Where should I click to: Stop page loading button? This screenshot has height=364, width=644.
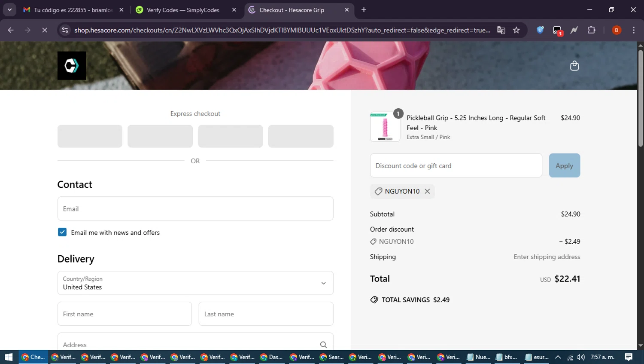tap(45, 30)
